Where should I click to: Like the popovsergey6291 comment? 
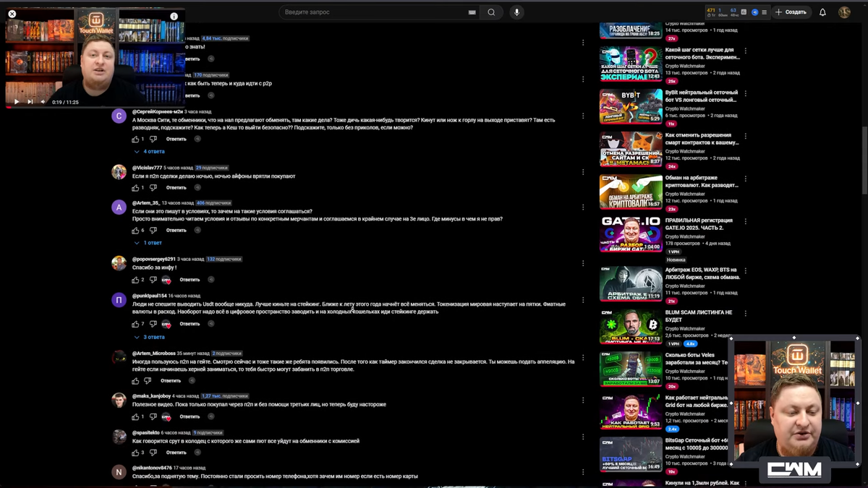click(x=135, y=280)
